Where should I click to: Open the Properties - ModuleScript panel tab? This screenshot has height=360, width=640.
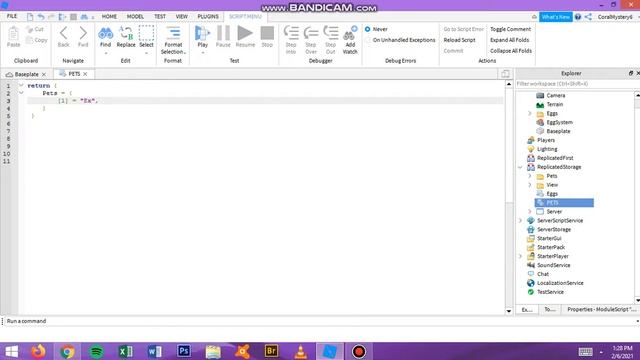coord(601,310)
